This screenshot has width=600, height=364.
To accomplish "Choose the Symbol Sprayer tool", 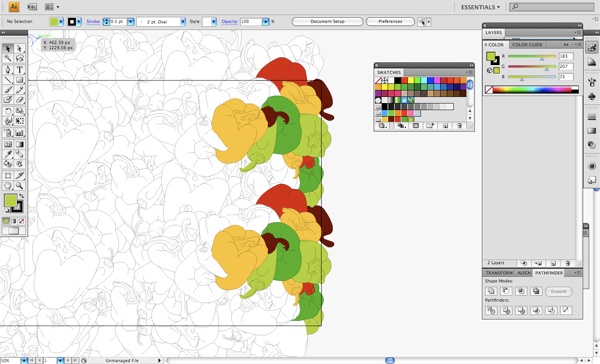I will [x=8, y=133].
